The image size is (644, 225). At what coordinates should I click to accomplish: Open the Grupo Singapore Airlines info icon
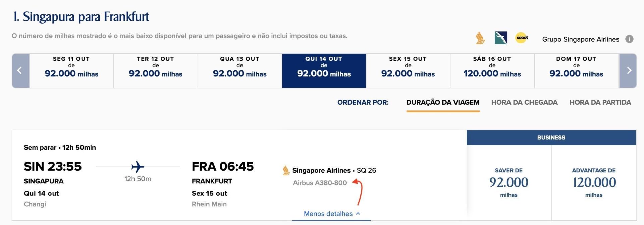pyautogui.click(x=629, y=39)
